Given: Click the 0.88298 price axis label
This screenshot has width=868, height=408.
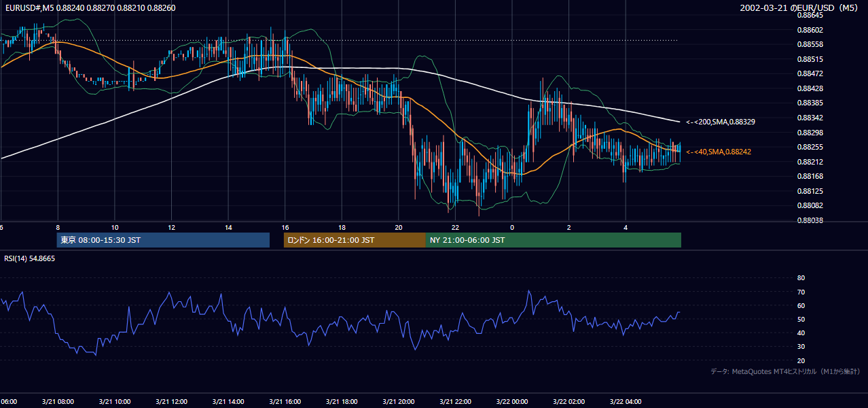Looking at the screenshot, I should click(810, 133).
